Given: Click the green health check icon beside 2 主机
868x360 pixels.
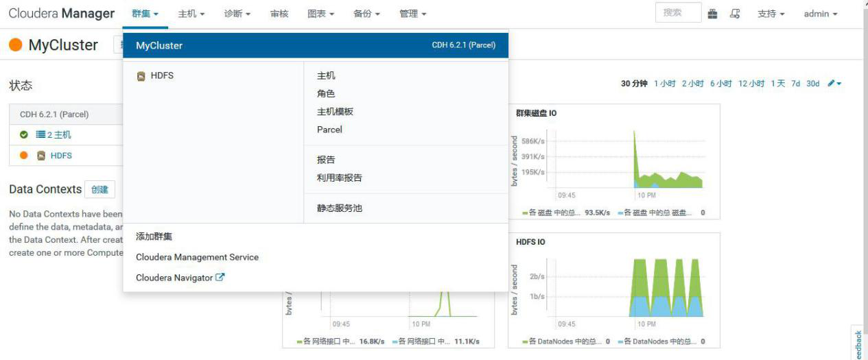Looking at the screenshot, I should point(24,135).
